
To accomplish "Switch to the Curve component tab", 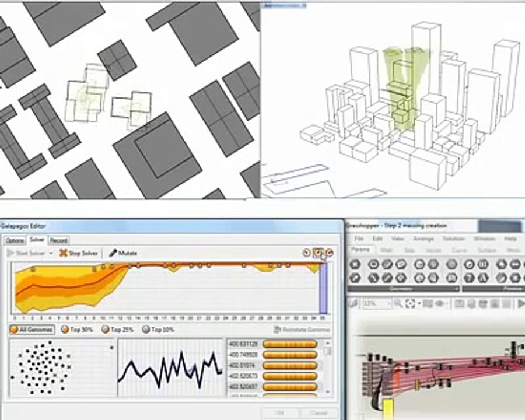I will 460,250.
